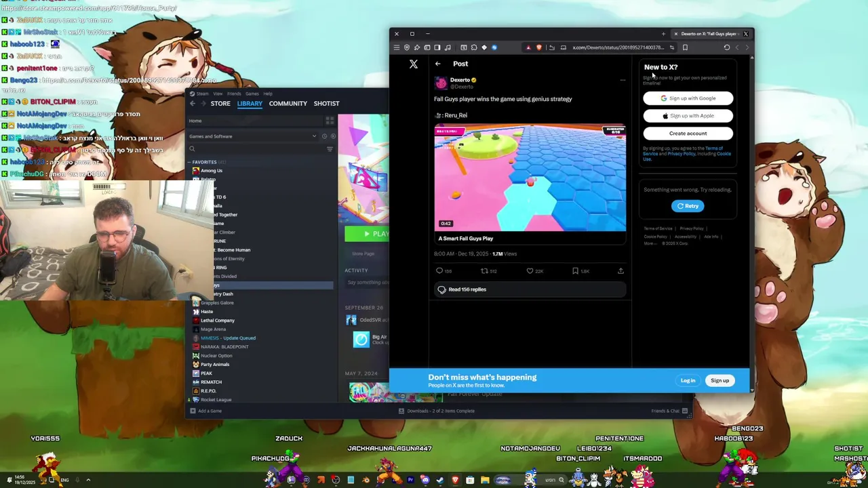Open the File Explorer folder icon in the taskbar
This screenshot has width=868, height=488.
tap(485, 481)
